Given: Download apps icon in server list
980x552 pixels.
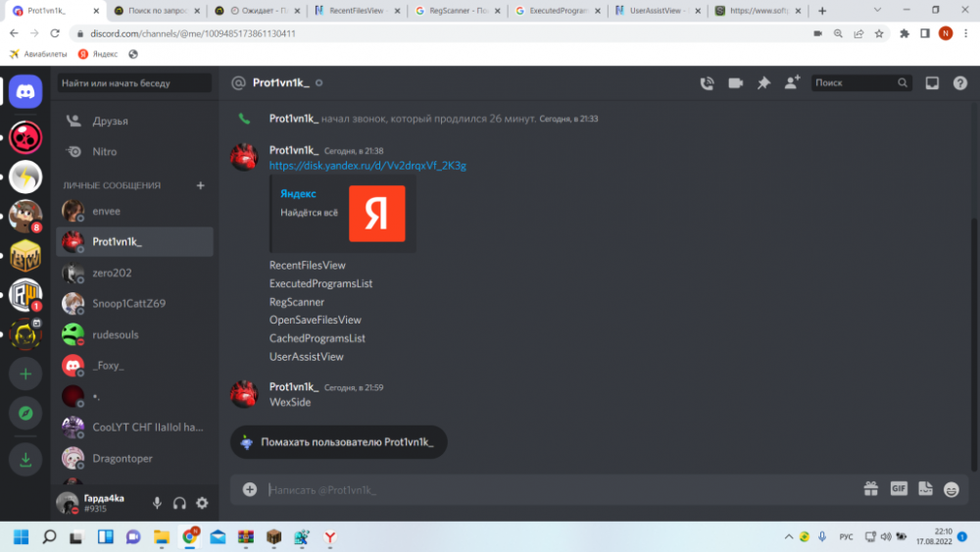Looking at the screenshot, I should (25, 460).
